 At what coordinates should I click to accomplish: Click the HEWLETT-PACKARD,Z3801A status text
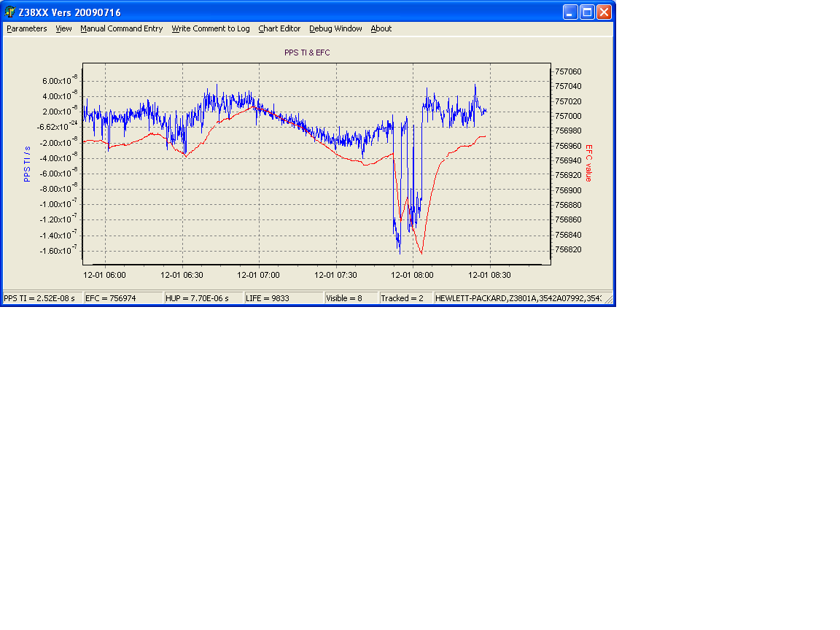pos(518,298)
